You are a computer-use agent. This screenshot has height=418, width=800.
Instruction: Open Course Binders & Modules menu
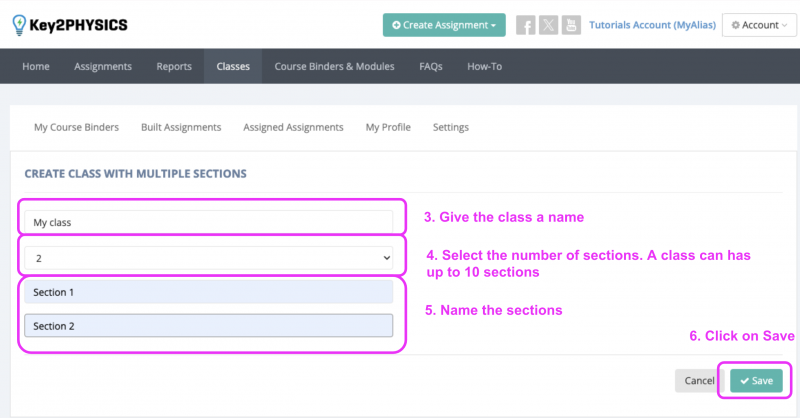[334, 66]
